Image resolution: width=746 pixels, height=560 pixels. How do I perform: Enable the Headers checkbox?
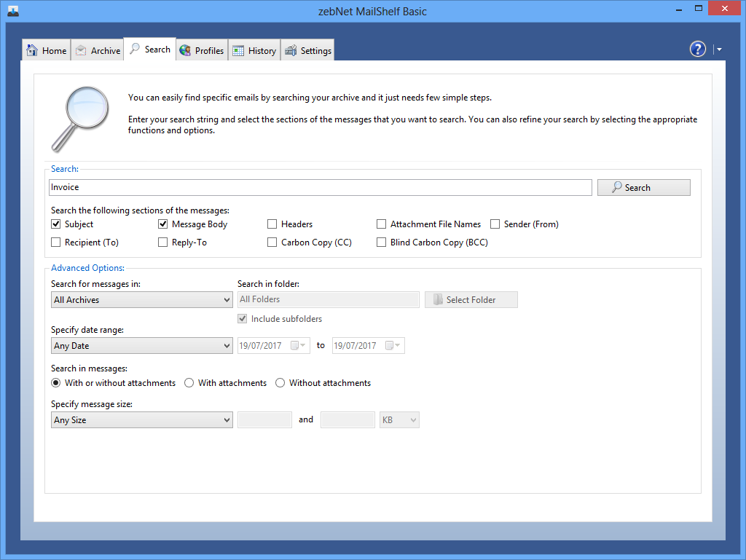(272, 224)
